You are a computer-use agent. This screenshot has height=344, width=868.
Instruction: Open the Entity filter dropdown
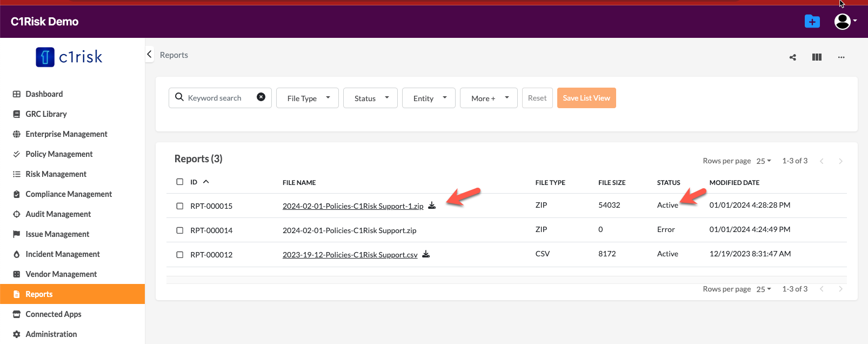tap(429, 98)
